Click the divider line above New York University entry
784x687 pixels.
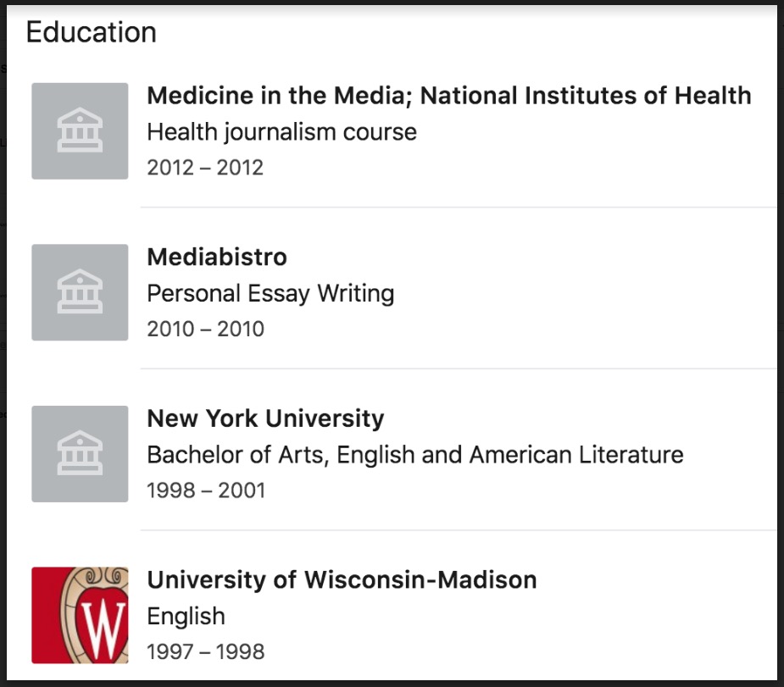458,368
